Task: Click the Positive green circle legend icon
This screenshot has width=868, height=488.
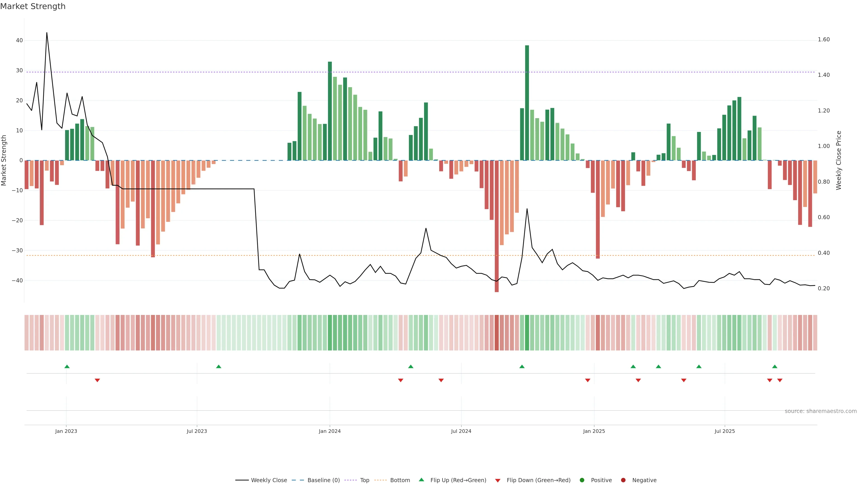Action: 582,480
